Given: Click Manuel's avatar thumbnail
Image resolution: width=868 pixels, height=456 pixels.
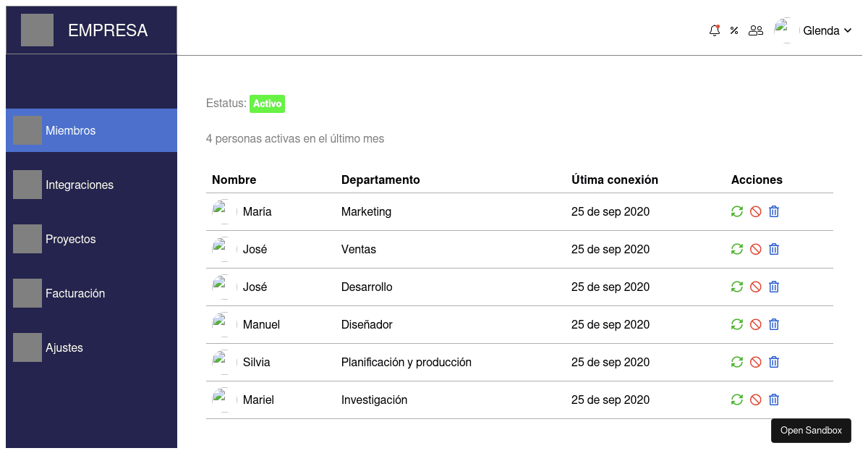Looking at the screenshot, I should tap(224, 324).
